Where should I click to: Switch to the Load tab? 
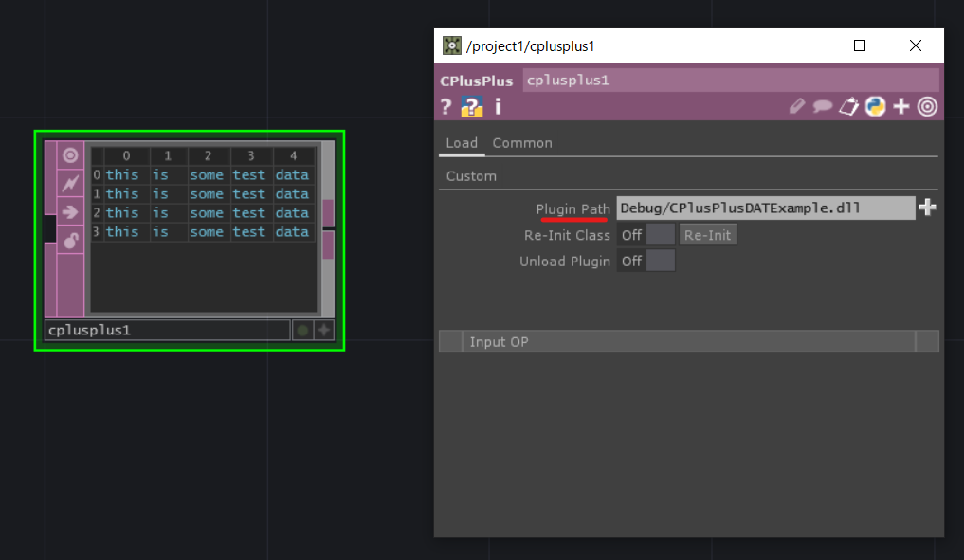462,143
